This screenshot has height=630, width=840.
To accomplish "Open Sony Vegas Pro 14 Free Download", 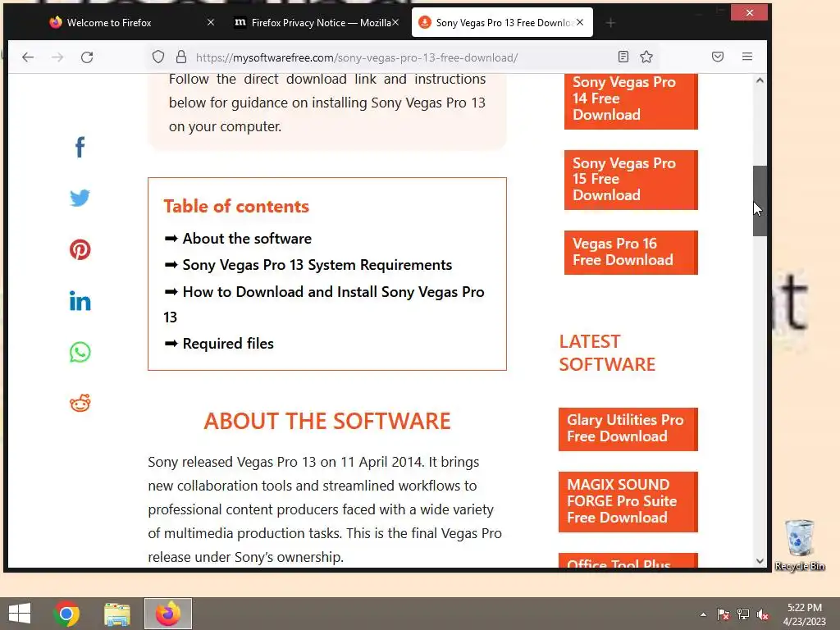I will [x=631, y=99].
